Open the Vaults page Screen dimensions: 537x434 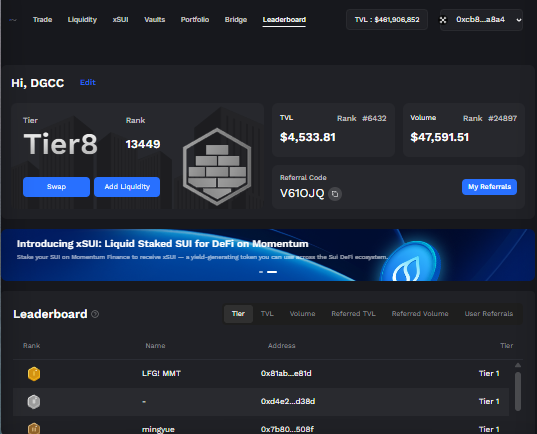(154, 20)
